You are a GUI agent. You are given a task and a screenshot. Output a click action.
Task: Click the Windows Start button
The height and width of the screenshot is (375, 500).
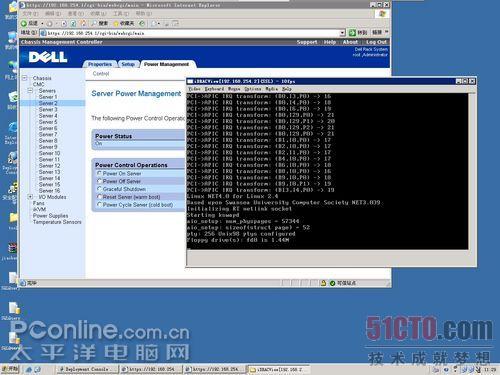[10, 369]
